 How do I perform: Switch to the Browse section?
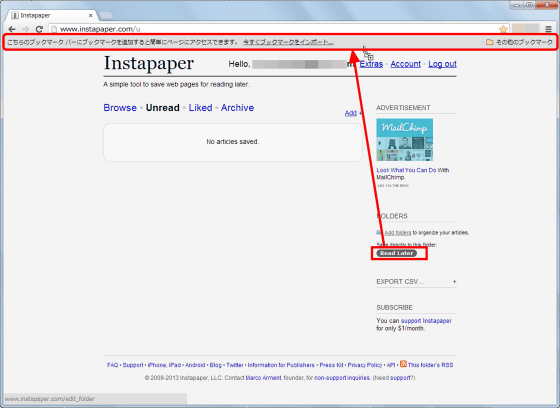click(120, 108)
